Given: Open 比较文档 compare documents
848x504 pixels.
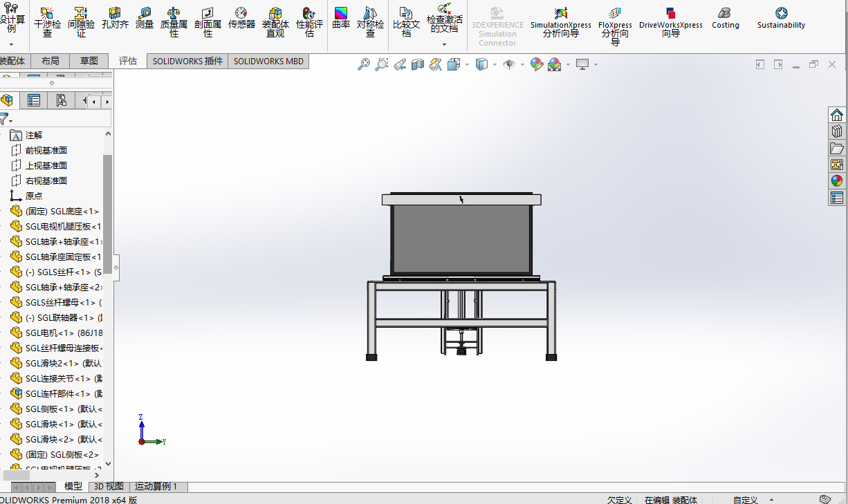Looking at the screenshot, I should point(406,22).
